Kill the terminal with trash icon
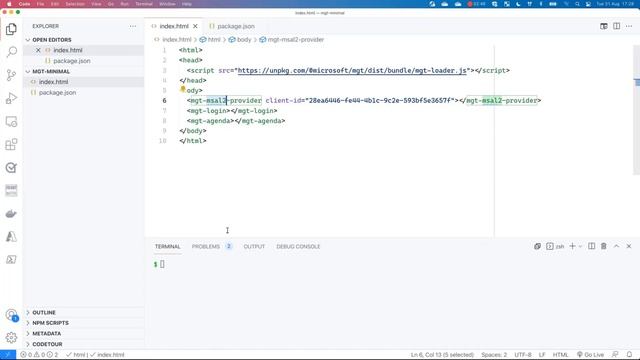 (604, 246)
